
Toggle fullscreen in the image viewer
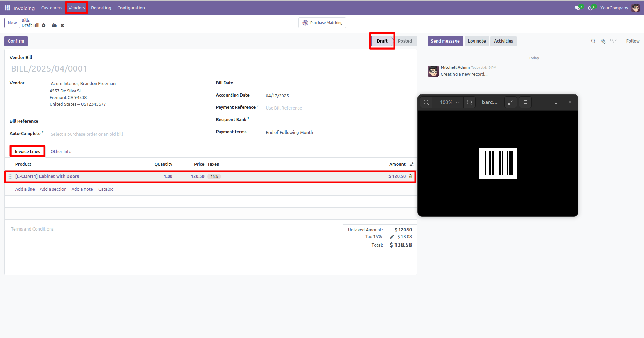click(511, 102)
